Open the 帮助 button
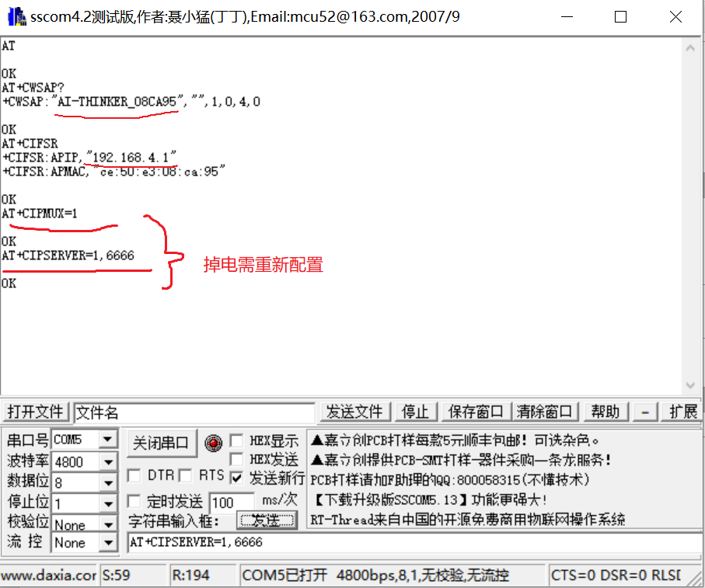 [606, 412]
